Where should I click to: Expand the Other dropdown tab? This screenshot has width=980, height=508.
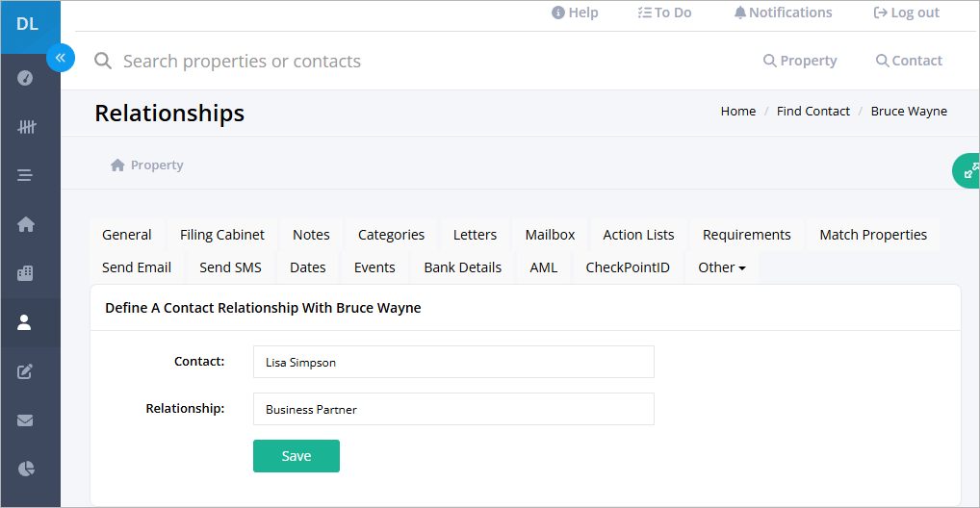point(722,267)
